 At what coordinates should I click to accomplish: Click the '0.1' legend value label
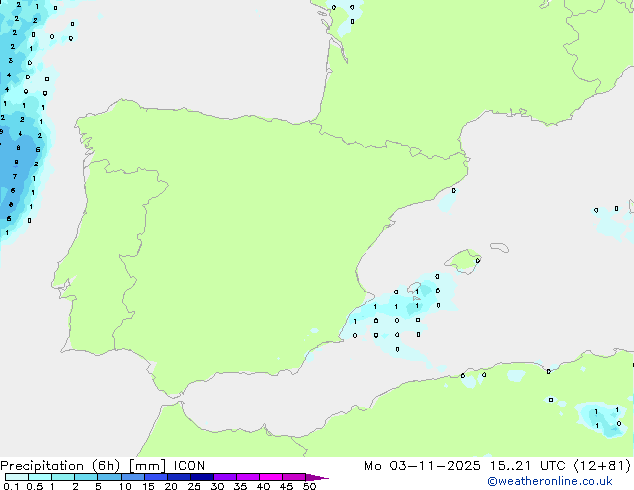coord(11,486)
